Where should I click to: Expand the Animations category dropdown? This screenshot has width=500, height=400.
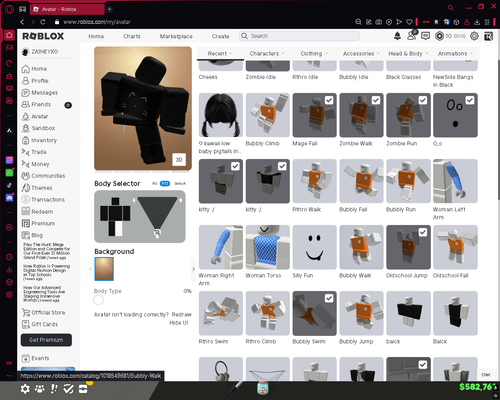coord(455,53)
